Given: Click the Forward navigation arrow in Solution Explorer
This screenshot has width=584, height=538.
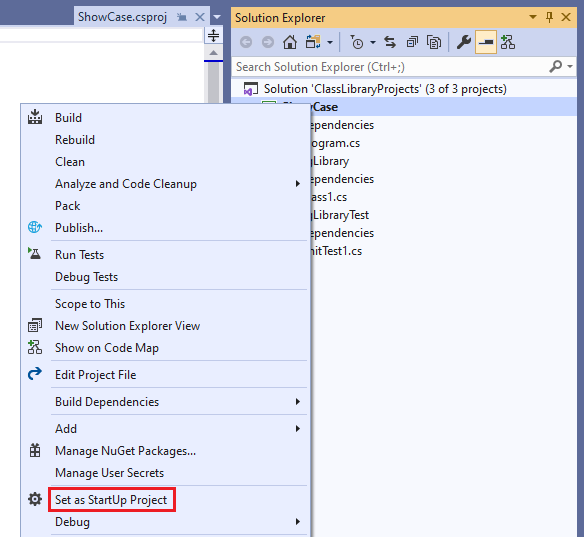Looking at the screenshot, I should (x=267, y=42).
